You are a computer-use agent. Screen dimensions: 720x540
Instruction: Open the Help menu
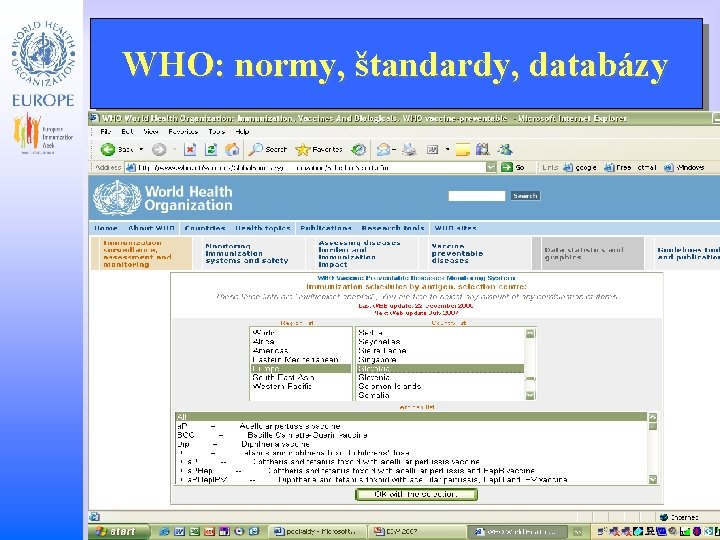pyautogui.click(x=242, y=131)
